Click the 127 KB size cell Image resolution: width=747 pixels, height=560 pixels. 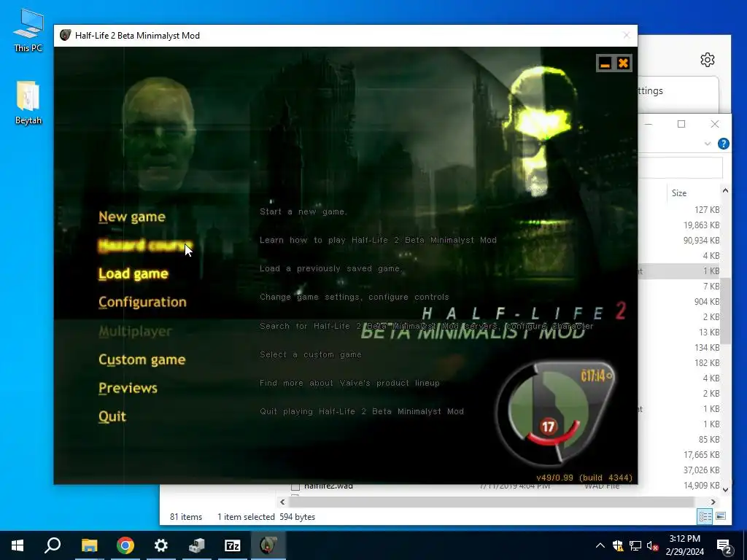[706, 210]
